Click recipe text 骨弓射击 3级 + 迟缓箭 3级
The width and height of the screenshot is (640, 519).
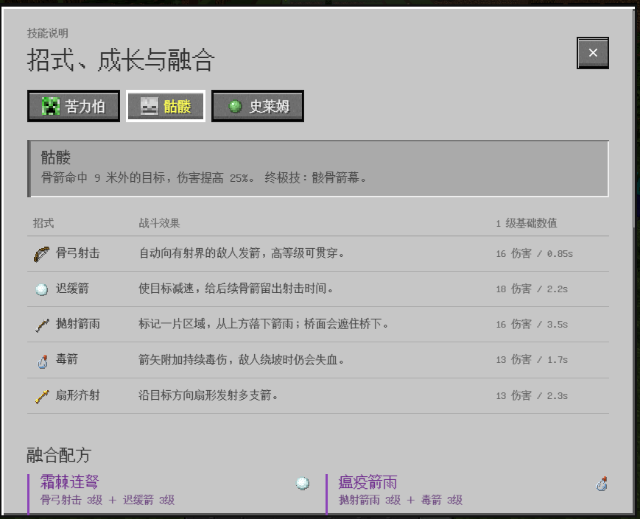(108, 500)
